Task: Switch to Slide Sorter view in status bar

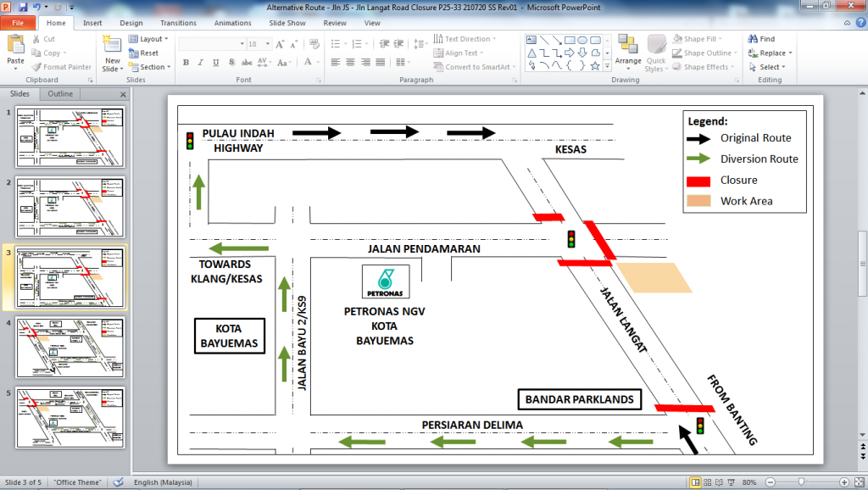Action: (709, 482)
